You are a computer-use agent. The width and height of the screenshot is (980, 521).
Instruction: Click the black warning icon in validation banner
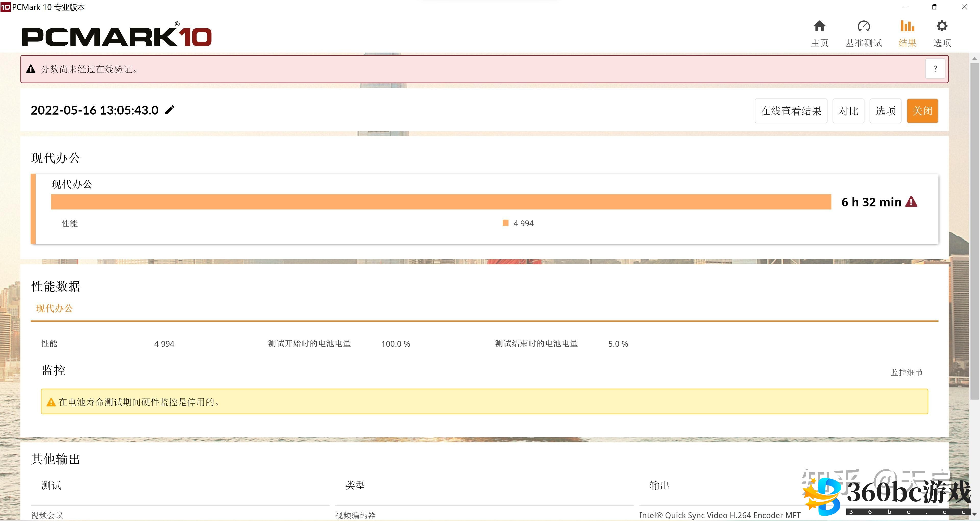(x=31, y=69)
